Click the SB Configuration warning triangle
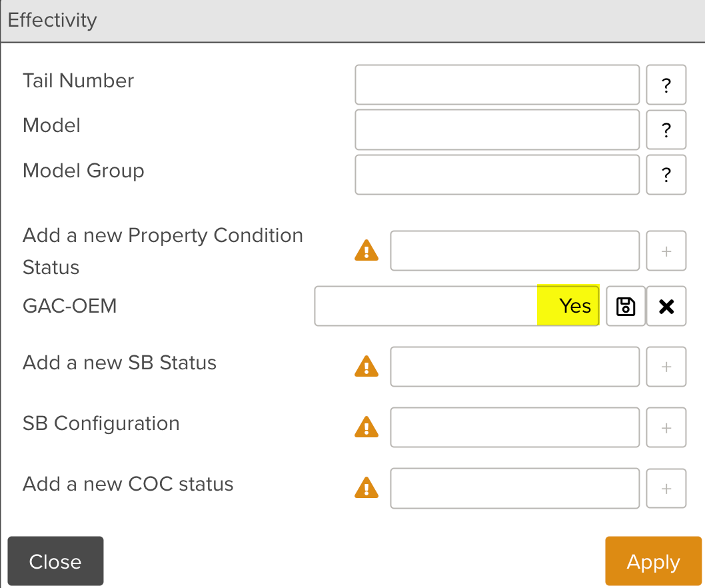 click(x=366, y=427)
